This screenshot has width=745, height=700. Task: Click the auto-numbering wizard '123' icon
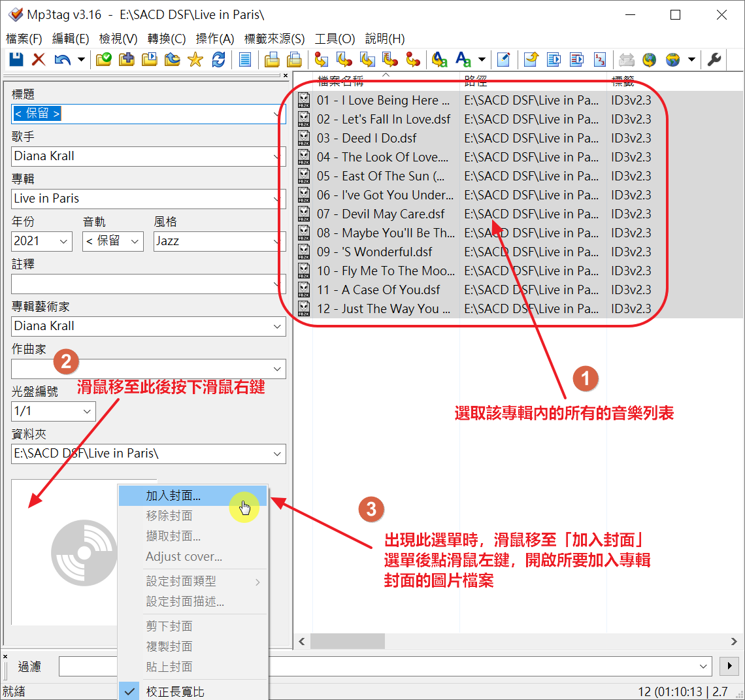(x=600, y=59)
